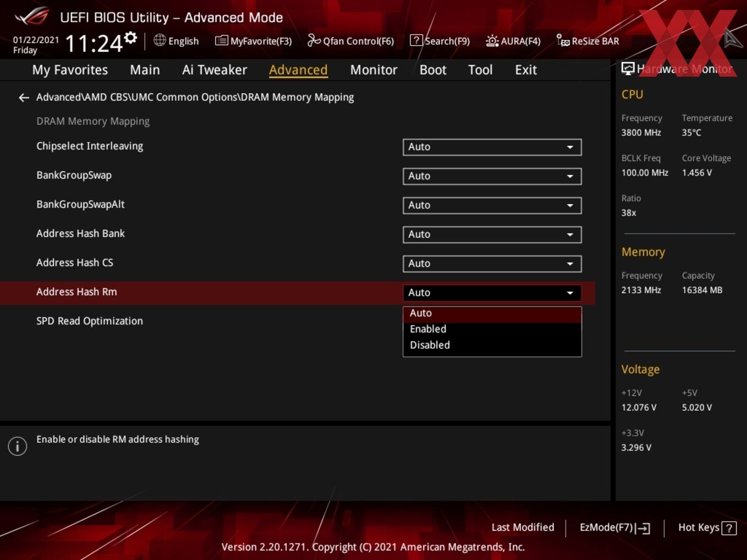Open the Tool tab
The width and height of the screenshot is (747, 560).
480,70
